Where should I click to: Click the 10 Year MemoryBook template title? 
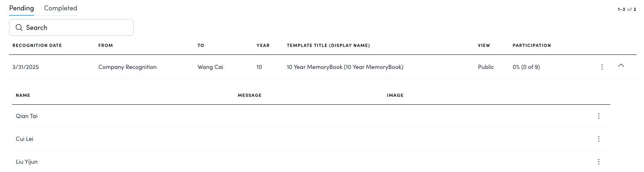[345, 67]
